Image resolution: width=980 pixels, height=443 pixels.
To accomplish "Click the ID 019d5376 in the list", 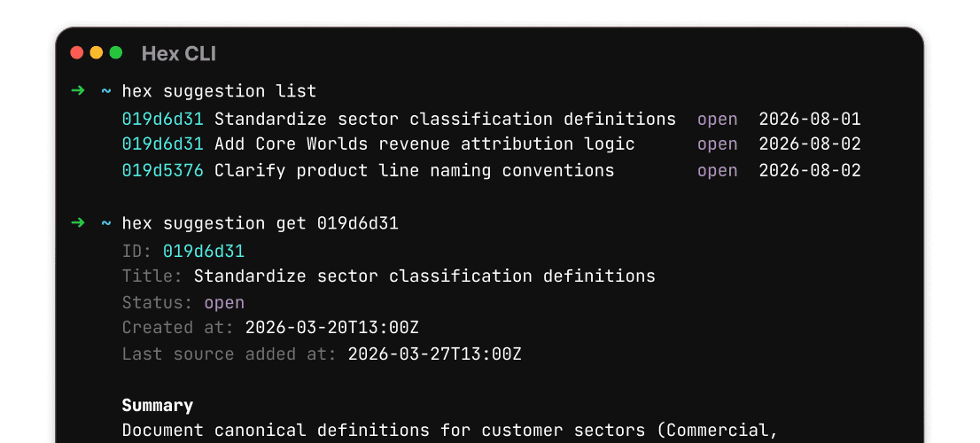I will (162, 170).
